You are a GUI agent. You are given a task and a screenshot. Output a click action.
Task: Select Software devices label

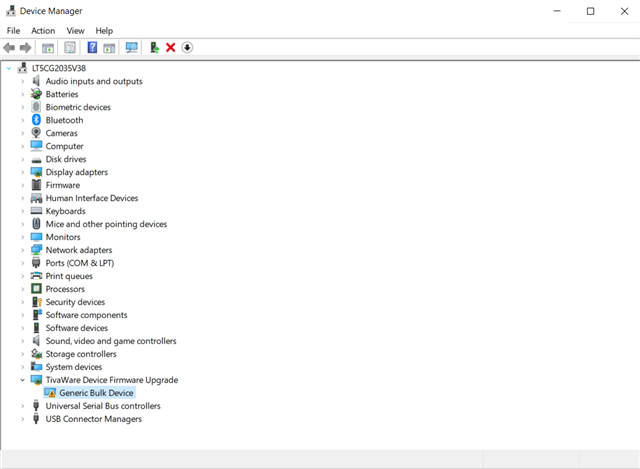click(77, 328)
